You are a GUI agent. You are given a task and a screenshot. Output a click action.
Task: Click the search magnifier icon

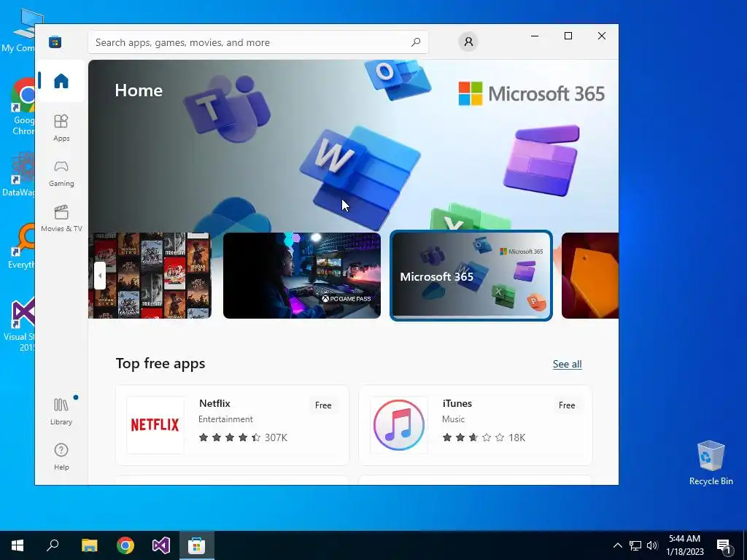point(415,42)
